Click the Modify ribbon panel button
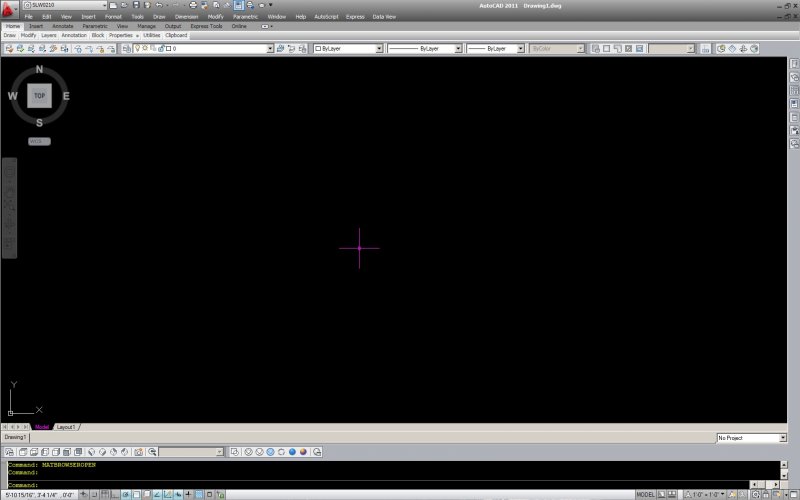 click(28, 36)
